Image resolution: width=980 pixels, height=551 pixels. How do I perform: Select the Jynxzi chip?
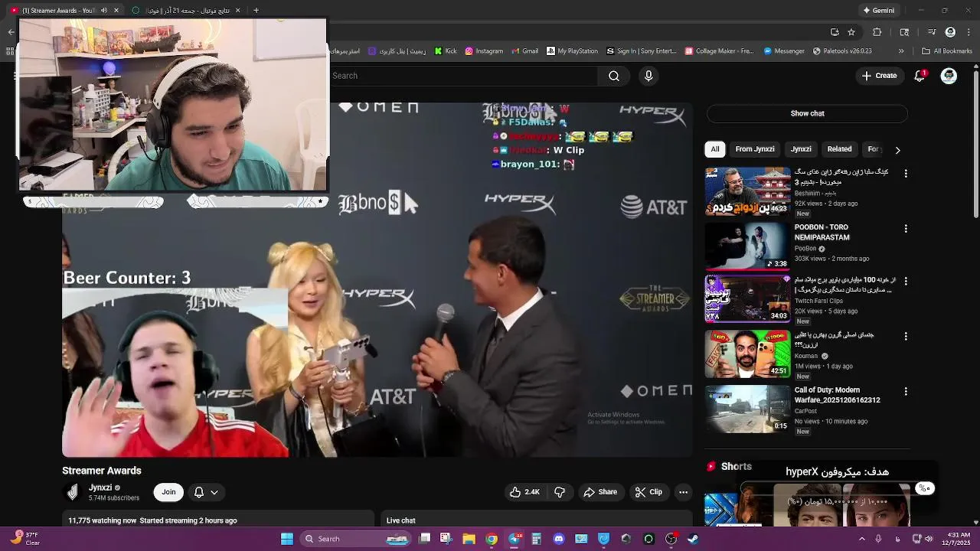(801, 149)
